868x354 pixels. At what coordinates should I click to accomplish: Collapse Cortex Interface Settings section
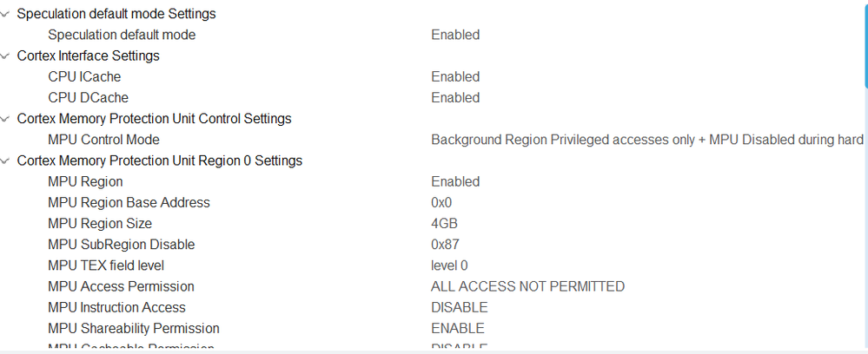(x=6, y=56)
